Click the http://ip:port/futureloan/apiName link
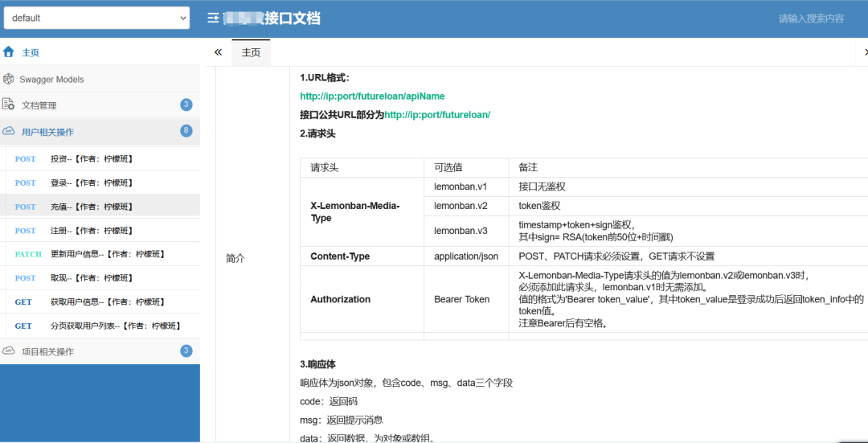Viewport: 868px width, 443px height. click(372, 96)
